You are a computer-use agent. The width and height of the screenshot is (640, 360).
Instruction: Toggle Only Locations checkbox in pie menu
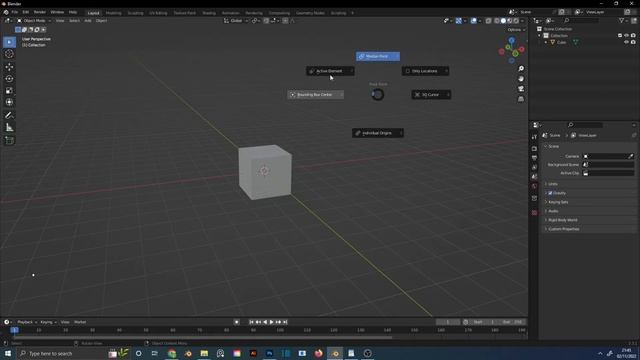tap(408, 71)
